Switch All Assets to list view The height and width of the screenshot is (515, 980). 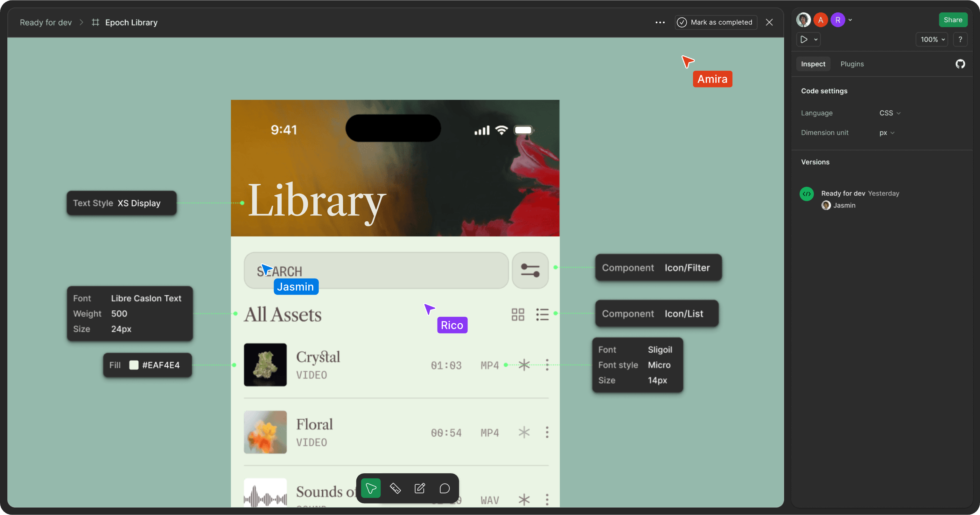point(542,314)
